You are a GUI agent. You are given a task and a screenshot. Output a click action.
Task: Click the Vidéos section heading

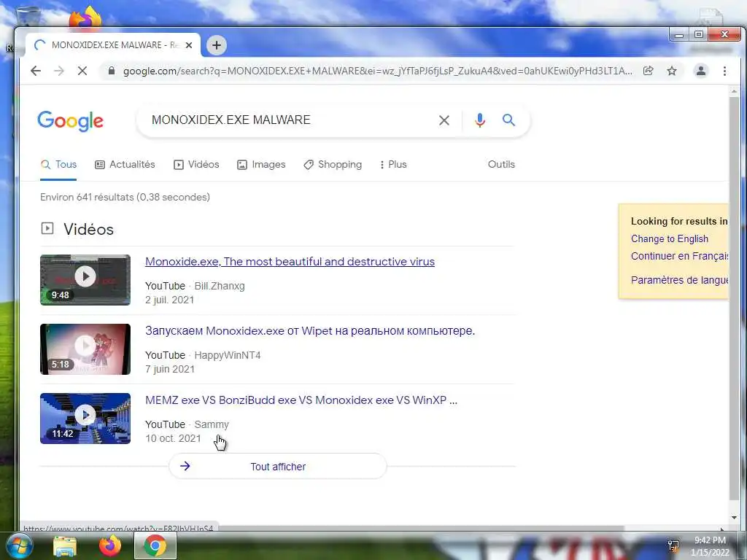[88, 230]
